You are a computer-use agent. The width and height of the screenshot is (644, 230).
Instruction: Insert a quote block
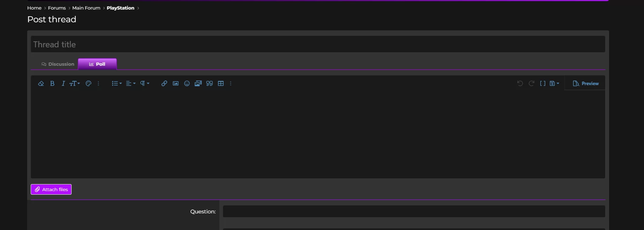(209, 83)
